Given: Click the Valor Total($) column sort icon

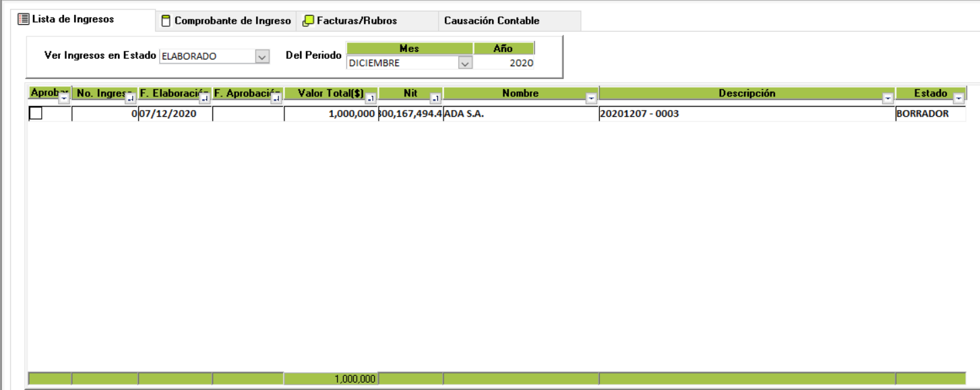Looking at the screenshot, I should 371,99.
